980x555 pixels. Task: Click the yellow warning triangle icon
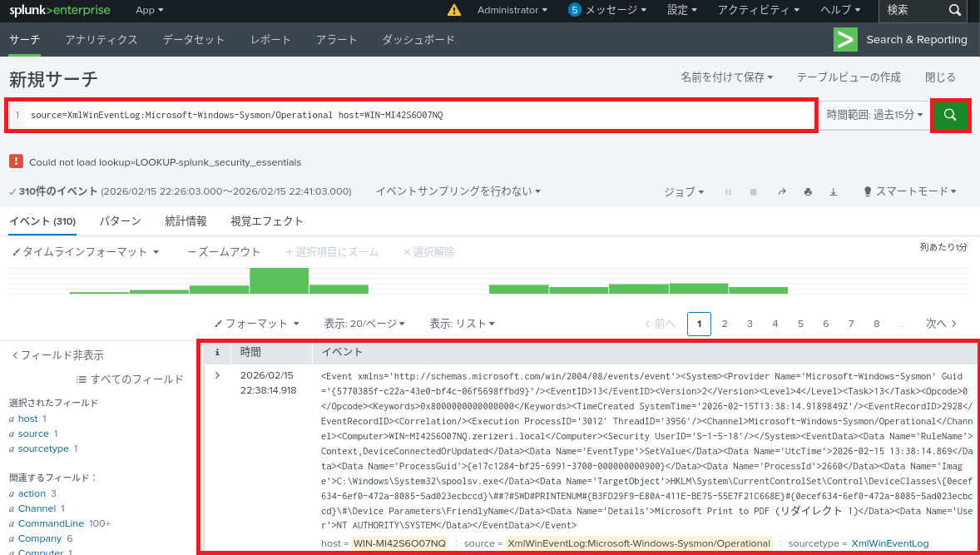click(453, 10)
